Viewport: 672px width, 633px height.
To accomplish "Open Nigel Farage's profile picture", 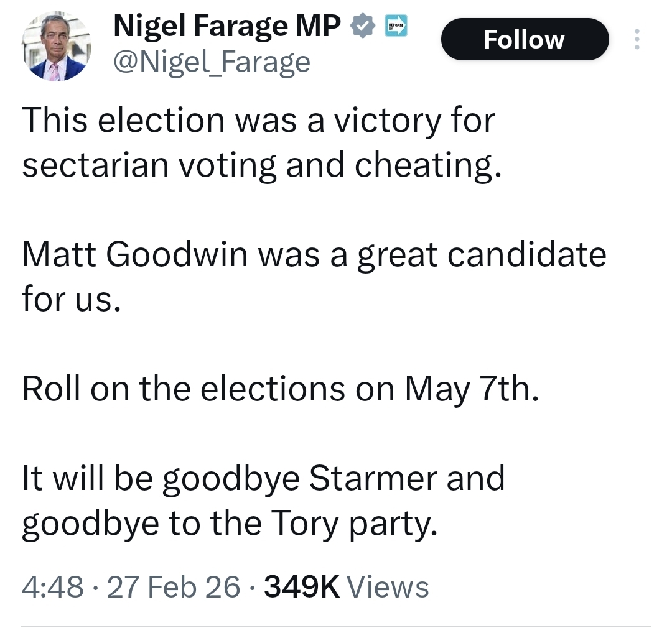I will [x=57, y=47].
